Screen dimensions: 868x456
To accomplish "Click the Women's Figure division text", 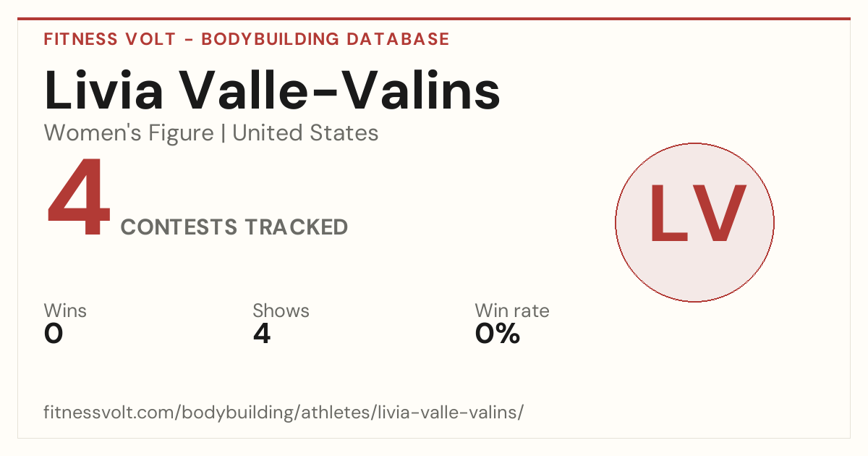I will [129, 133].
